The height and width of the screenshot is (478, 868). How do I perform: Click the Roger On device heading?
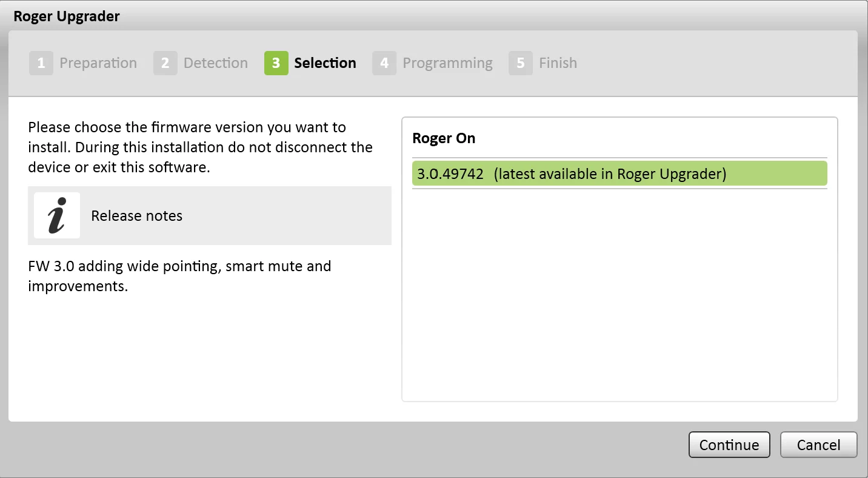[444, 138]
